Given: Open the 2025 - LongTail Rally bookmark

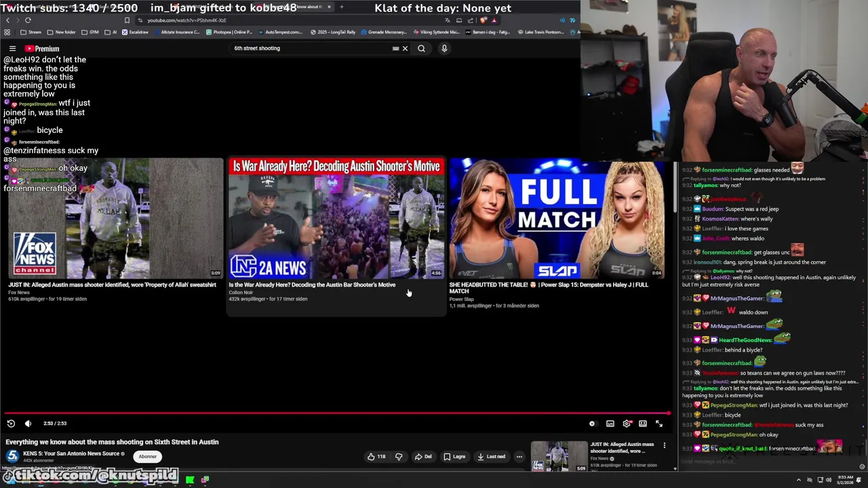Looking at the screenshot, I should coord(334,32).
